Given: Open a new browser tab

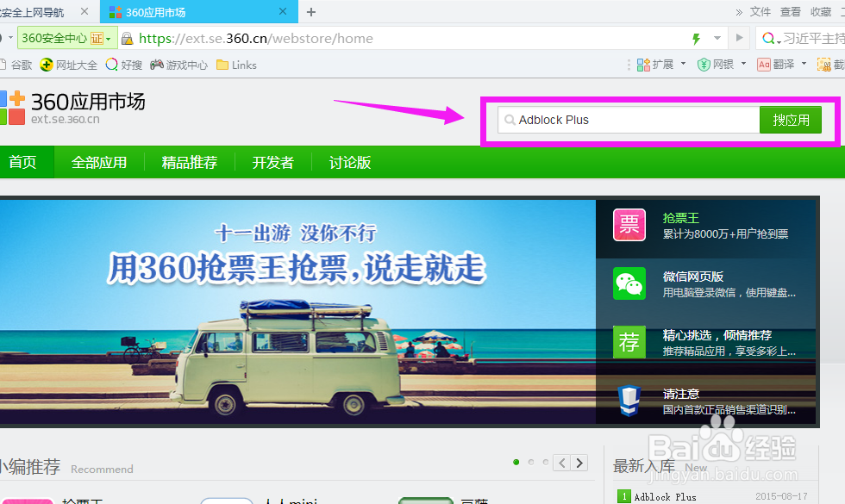Looking at the screenshot, I should tap(311, 12).
